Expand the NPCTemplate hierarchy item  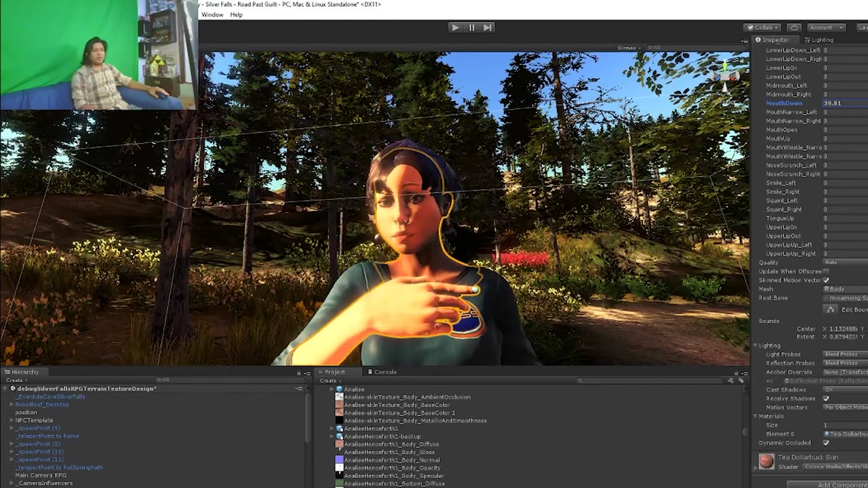click(12, 420)
